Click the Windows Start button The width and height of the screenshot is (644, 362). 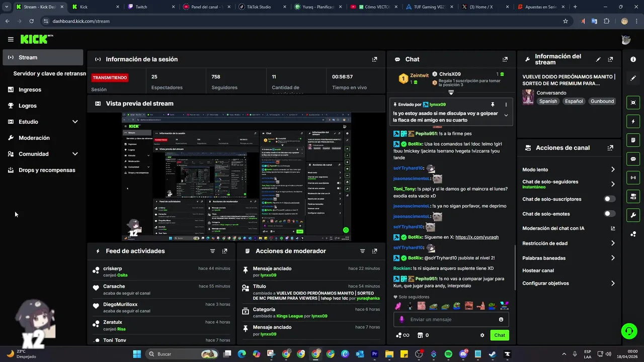[137, 354]
